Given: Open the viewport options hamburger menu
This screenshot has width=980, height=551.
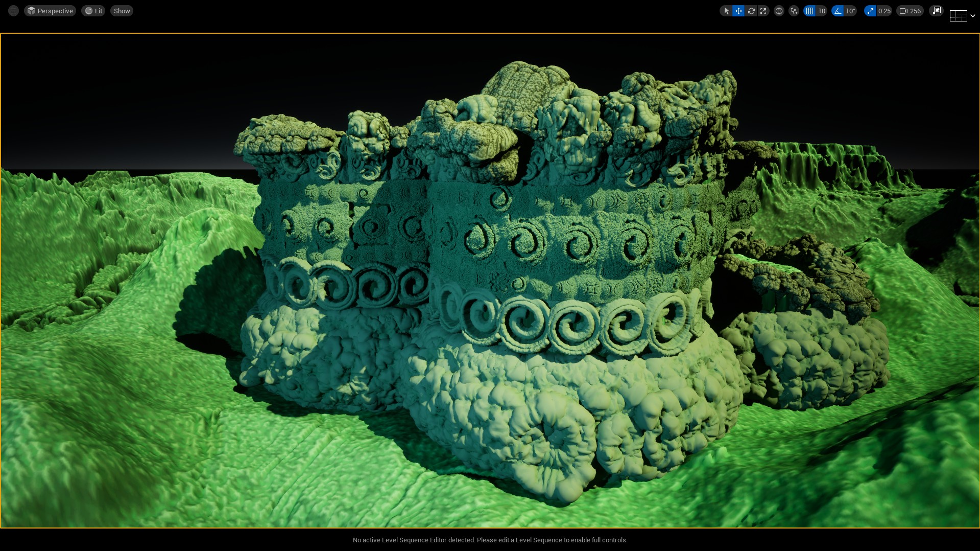Looking at the screenshot, I should click(x=13, y=11).
